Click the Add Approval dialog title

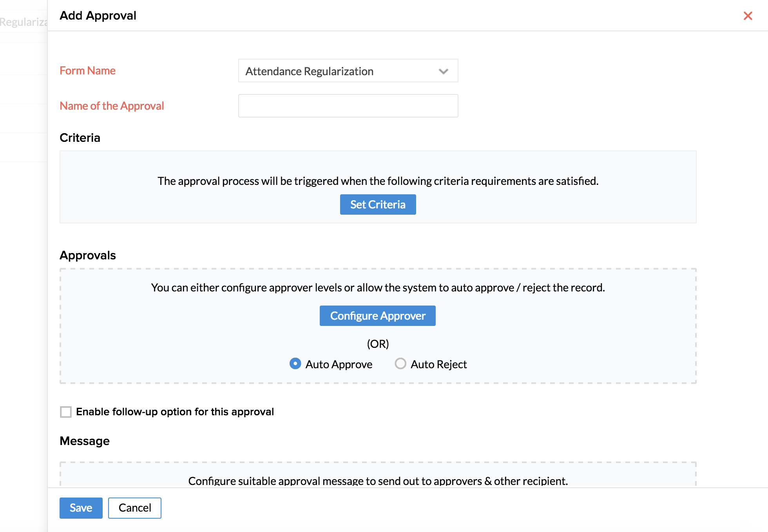click(x=98, y=16)
